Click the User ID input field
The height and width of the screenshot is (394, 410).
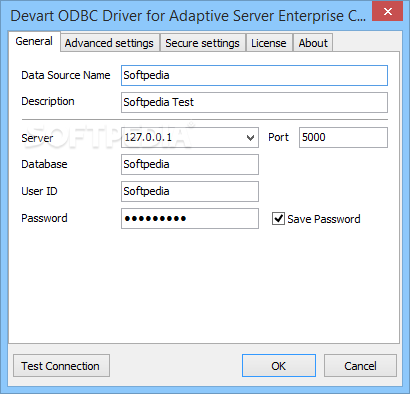[190, 191]
